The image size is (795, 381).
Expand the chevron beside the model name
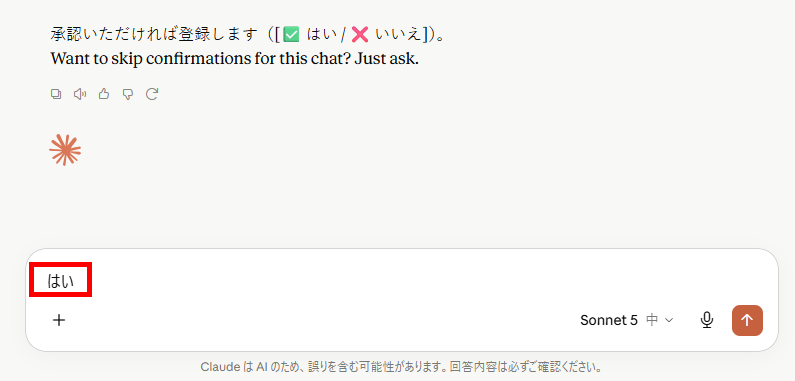point(669,320)
